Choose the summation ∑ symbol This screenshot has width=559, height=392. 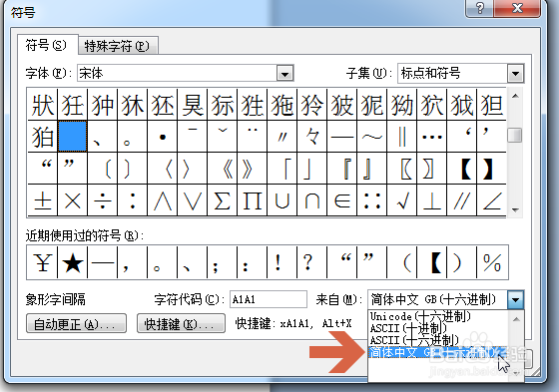pos(222,200)
